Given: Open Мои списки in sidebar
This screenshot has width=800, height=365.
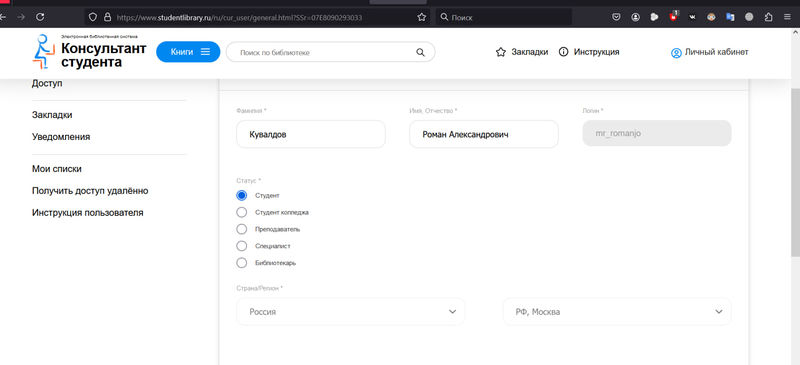Looking at the screenshot, I should (x=57, y=169).
